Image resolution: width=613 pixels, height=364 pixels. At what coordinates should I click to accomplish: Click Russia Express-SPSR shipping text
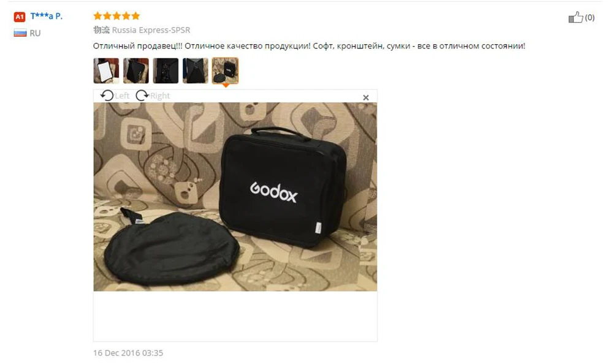tap(151, 30)
